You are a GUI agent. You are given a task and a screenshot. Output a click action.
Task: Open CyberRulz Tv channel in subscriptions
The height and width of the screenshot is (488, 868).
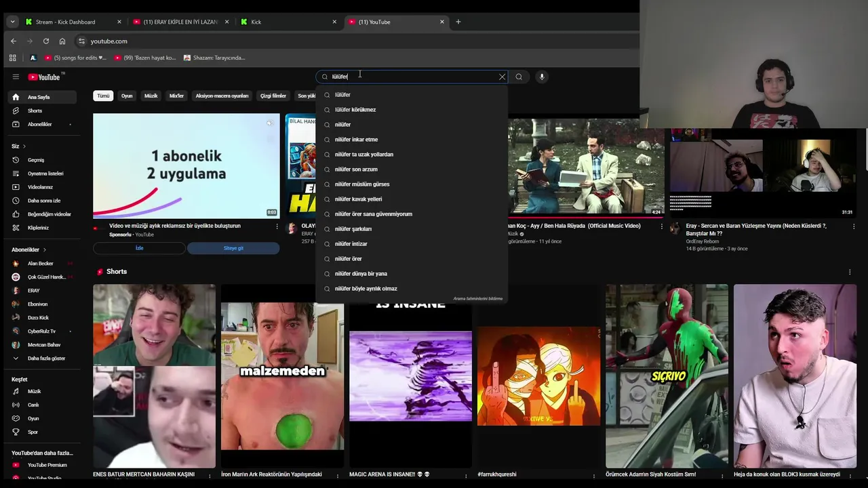pyautogui.click(x=43, y=331)
